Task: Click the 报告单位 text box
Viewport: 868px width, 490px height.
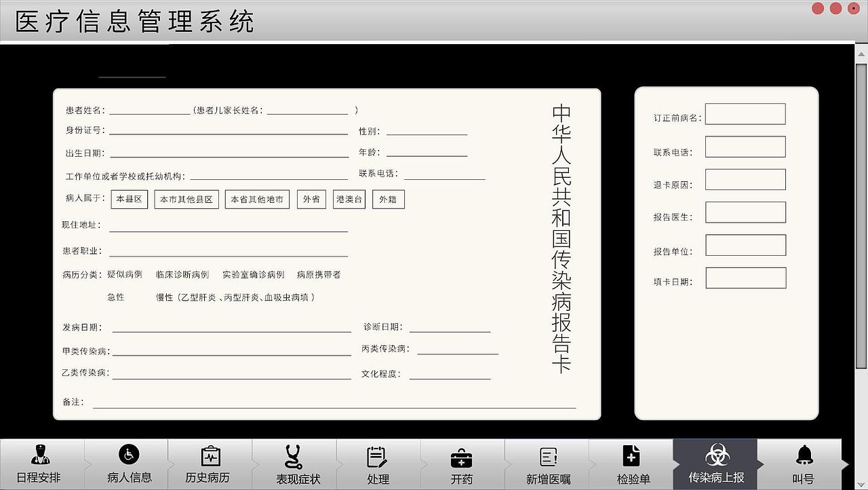Action: pyautogui.click(x=745, y=245)
